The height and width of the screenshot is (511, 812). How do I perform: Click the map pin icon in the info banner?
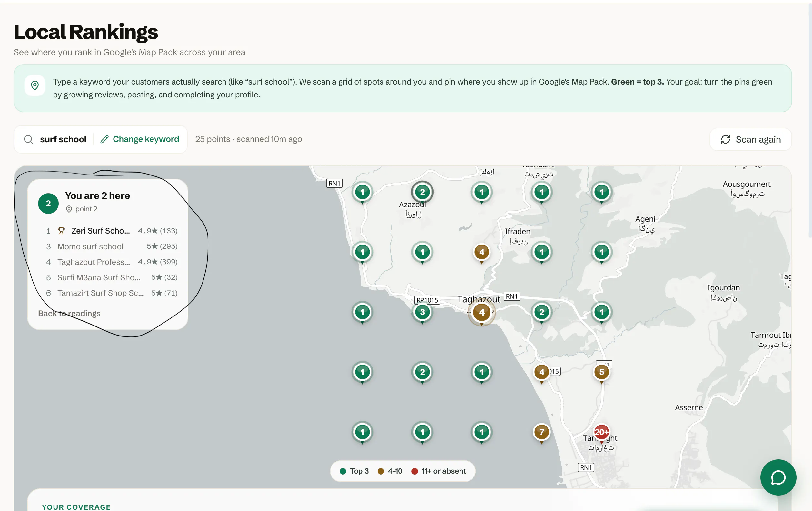pyautogui.click(x=35, y=85)
